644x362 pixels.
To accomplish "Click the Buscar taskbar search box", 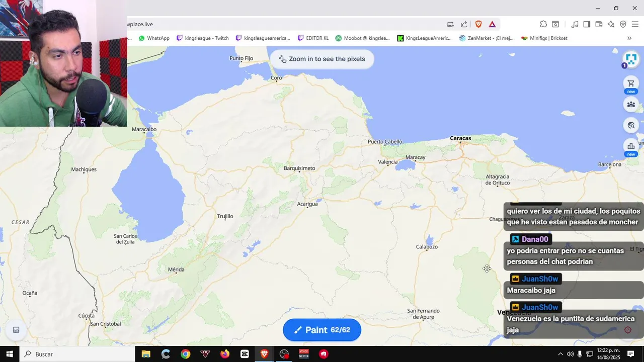I will click(77, 354).
